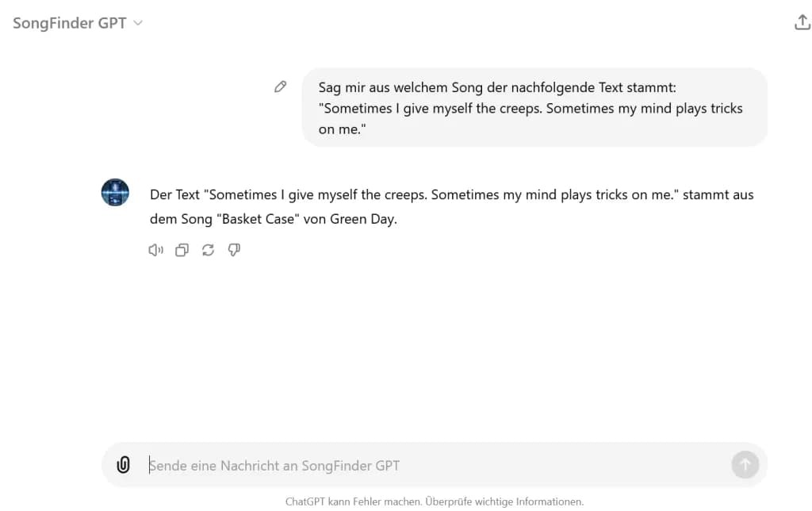Attach a file with the paperclip icon
The height and width of the screenshot is (511, 812).
click(124, 464)
